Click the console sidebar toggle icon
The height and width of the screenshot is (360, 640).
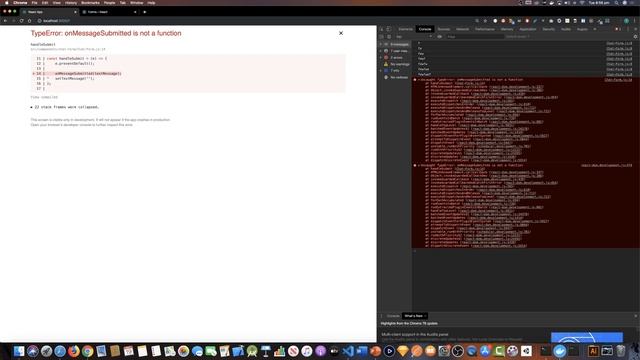click(x=382, y=36)
